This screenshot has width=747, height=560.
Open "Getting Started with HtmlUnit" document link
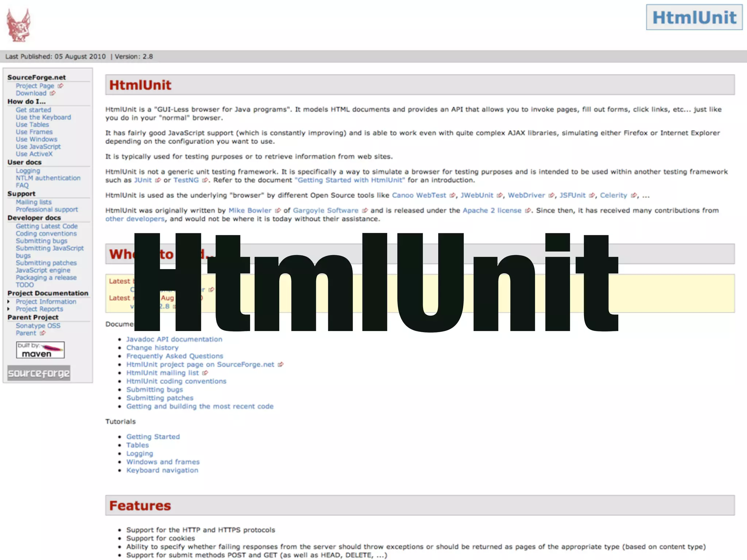[x=350, y=180]
